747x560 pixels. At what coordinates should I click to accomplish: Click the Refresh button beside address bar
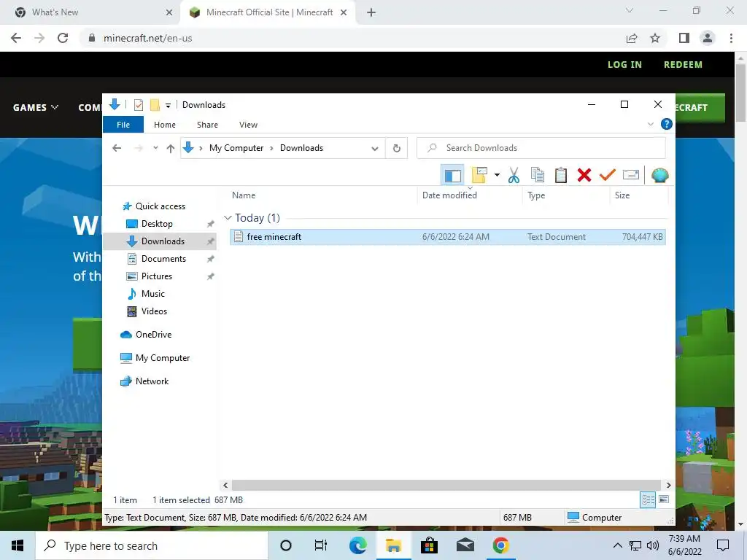point(396,148)
